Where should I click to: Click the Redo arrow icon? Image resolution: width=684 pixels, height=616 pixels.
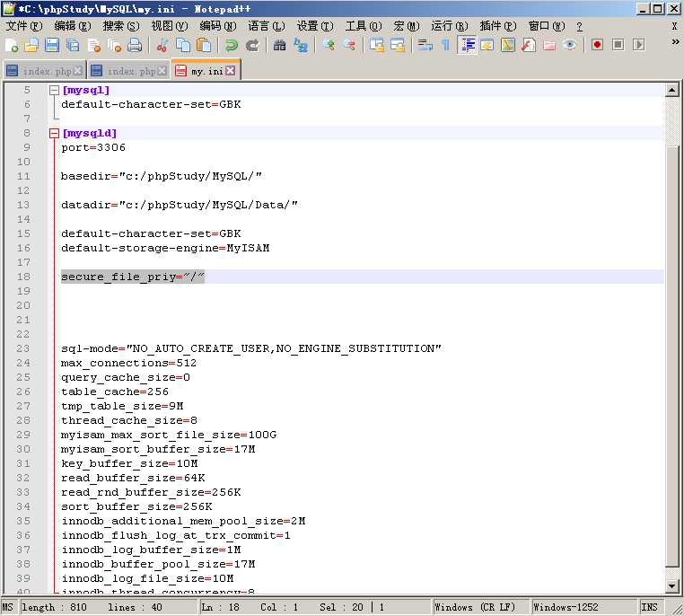[252, 46]
